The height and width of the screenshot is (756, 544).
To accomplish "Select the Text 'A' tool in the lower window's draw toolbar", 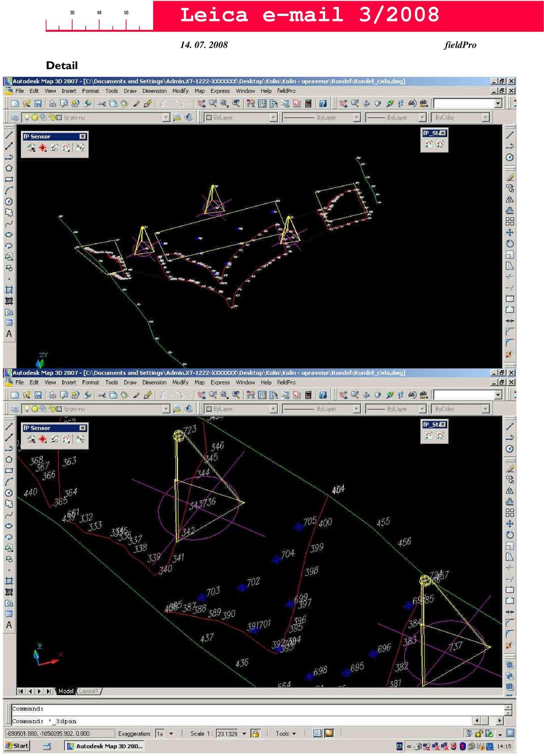I will coord(9,625).
